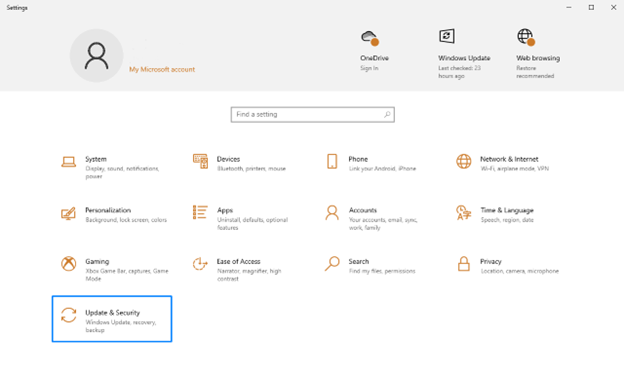Open the Gaming Xbox icon

tap(68, 264)
